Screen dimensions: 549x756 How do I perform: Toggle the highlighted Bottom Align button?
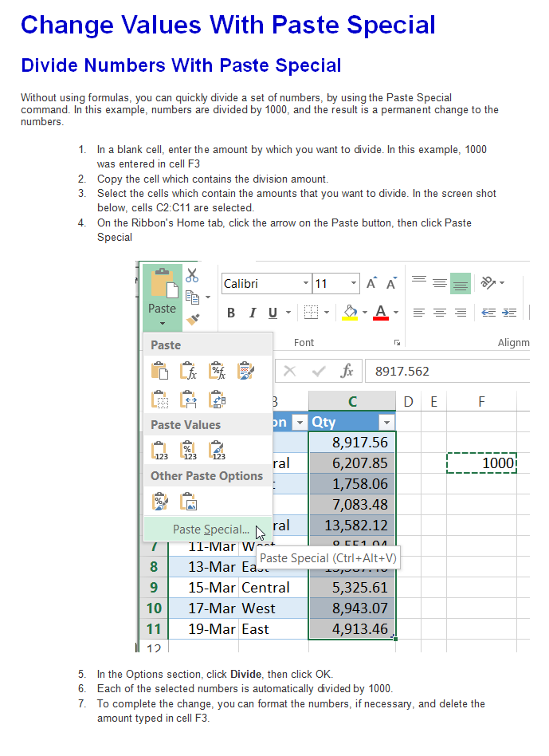pyautogui.click(x=461, y=284)
